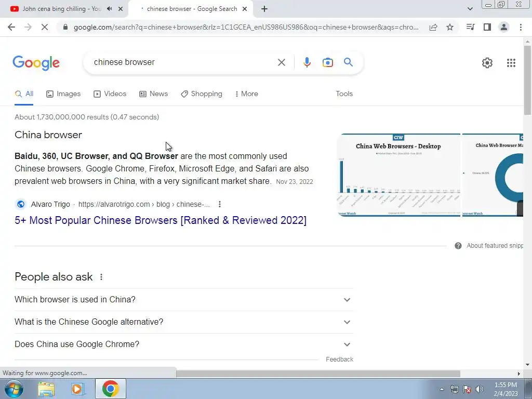
Task: Open the More search filters dropdown
Action: click(247, 94)
